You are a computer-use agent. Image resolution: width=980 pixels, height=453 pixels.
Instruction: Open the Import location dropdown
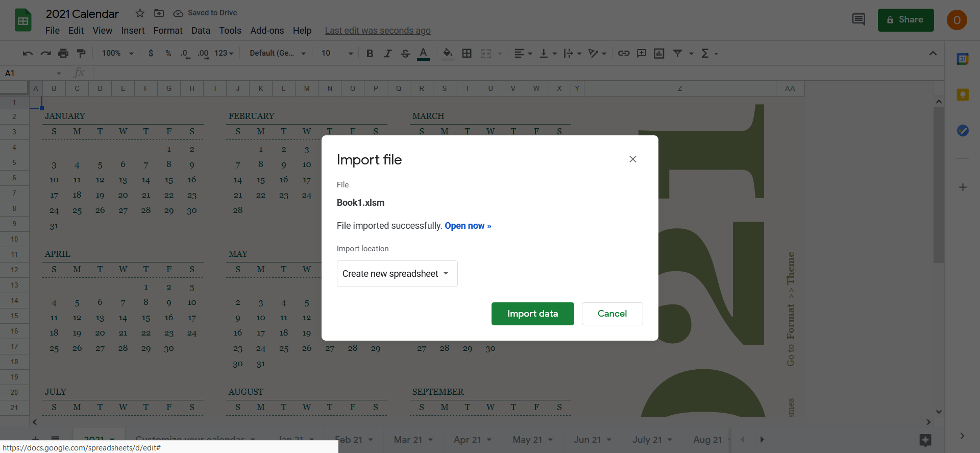click(397, 274)
